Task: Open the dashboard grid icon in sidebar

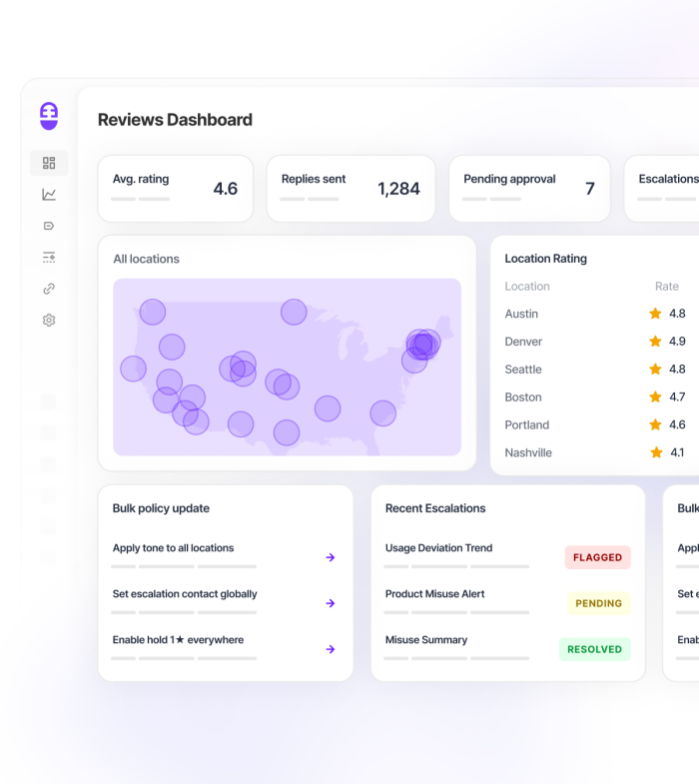Action: click(49, 163)
